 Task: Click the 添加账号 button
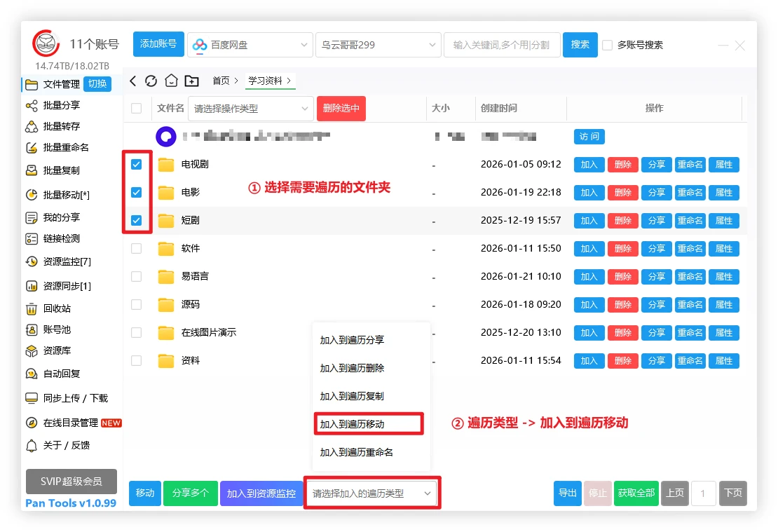pos(158,44)
